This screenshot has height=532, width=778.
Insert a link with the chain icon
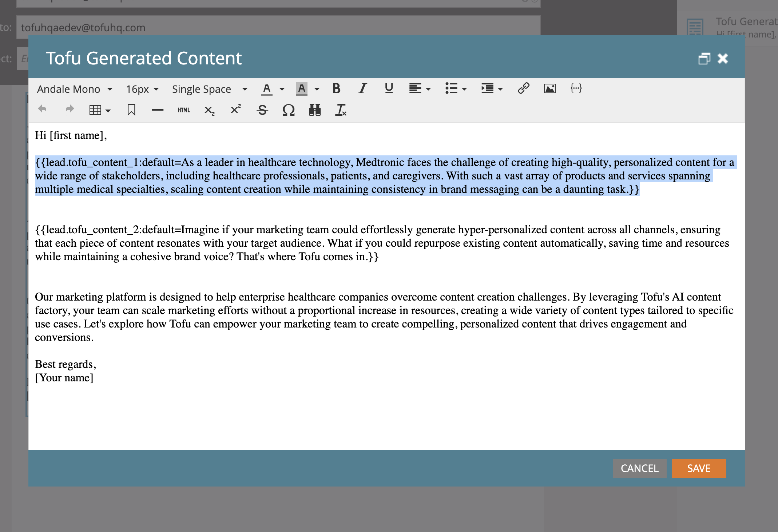point(523,88)
